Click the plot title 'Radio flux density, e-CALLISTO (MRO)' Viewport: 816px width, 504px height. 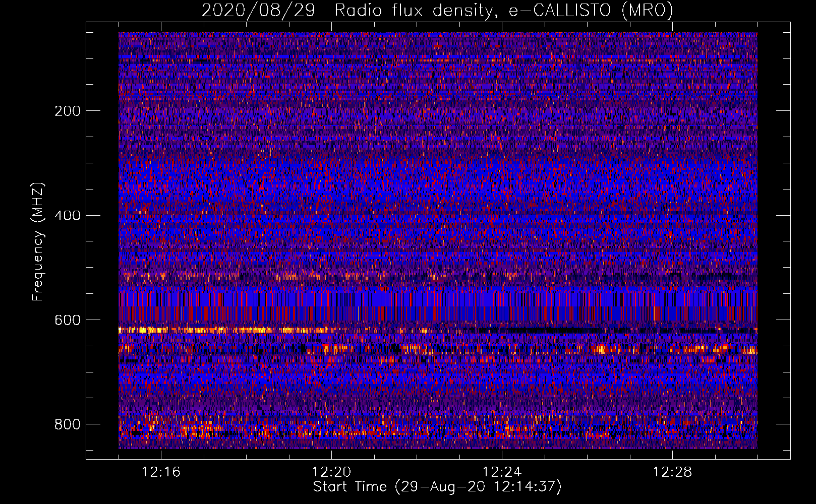coord(504,11)
